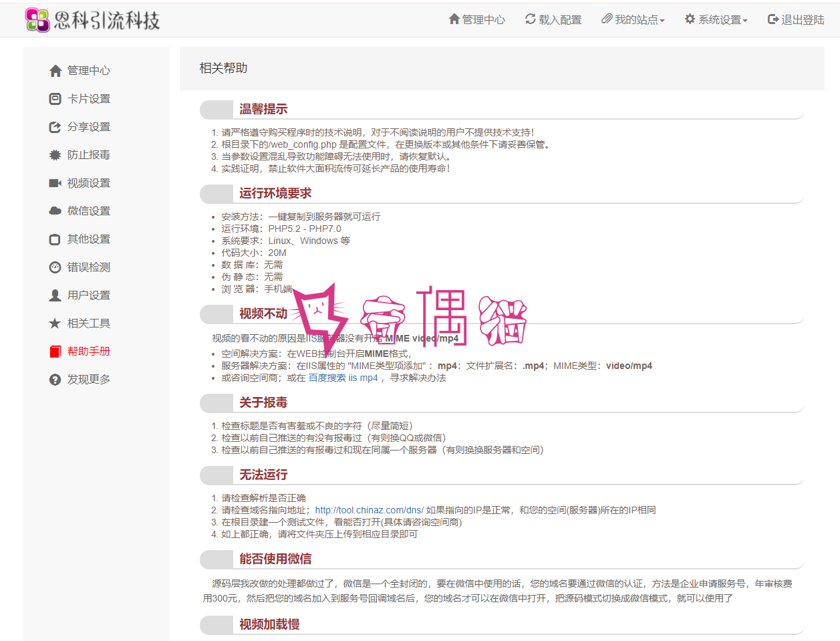The height and width of the screenshot is (641, 840).
Task: Click the person icon next to 用户设置
Action: [55, 295]
